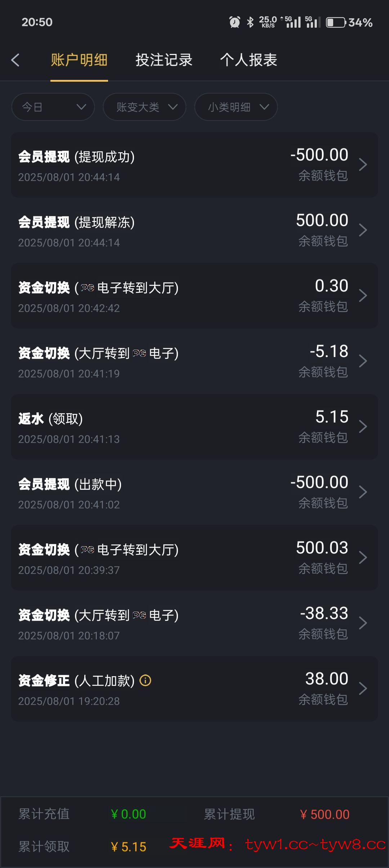Select the 账户明细 tab
The image size is (389, 868).
pos(79,60)
